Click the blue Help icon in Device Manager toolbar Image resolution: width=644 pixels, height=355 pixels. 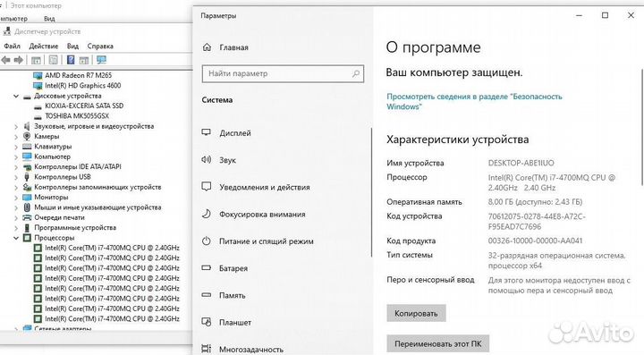point(71,60)
